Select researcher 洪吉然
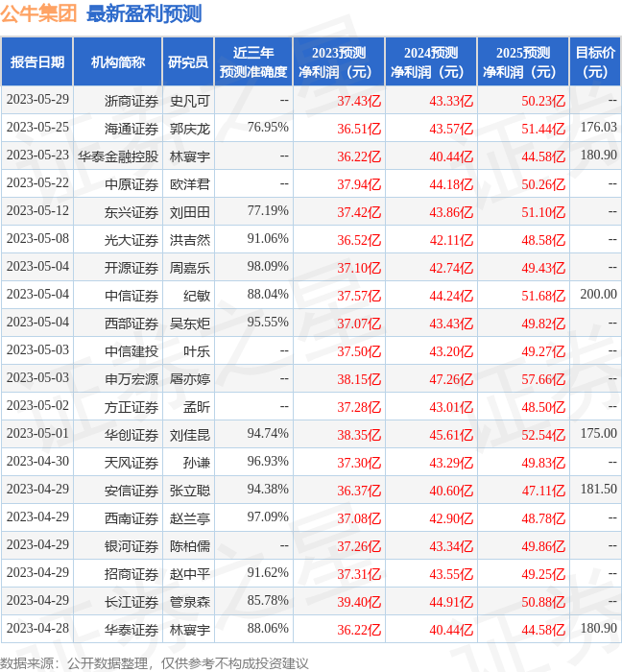622x672 pixels. click(190, 240)
